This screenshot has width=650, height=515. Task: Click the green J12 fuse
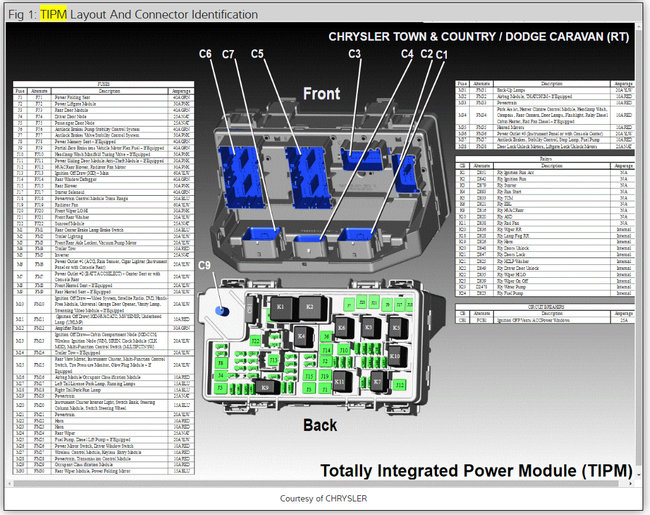[399, 384]
